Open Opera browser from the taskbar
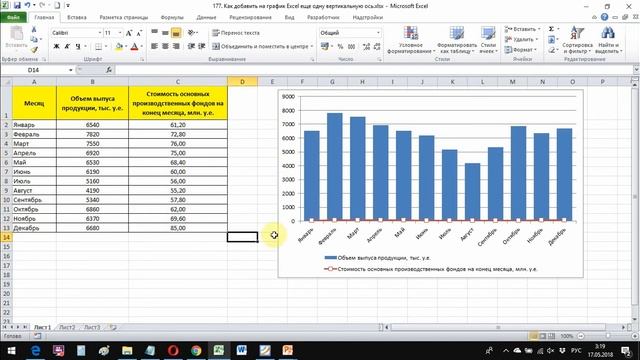The width and height of the screenshot is (640, 360). tap(173, 351)
